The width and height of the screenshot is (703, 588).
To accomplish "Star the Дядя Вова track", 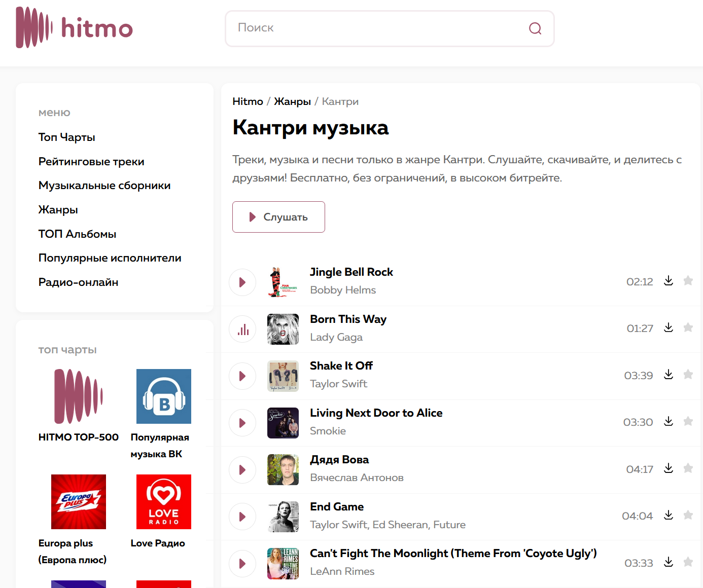I will coord(688,468).
